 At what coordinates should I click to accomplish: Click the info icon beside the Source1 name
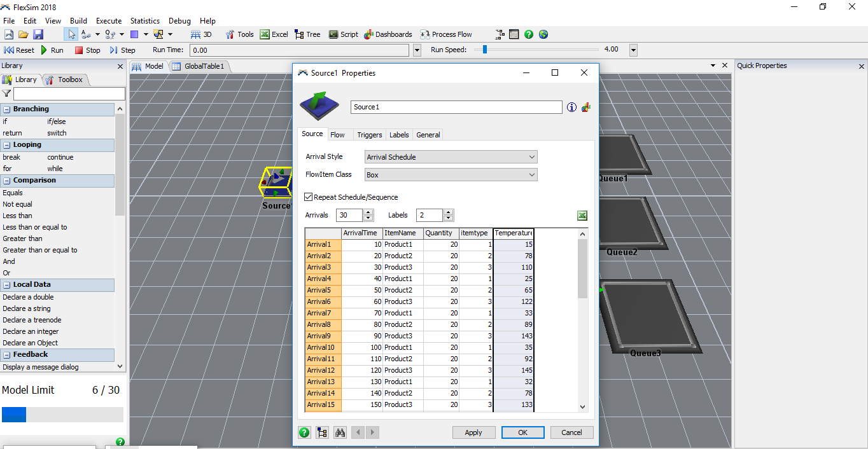[x=571, y=107]
